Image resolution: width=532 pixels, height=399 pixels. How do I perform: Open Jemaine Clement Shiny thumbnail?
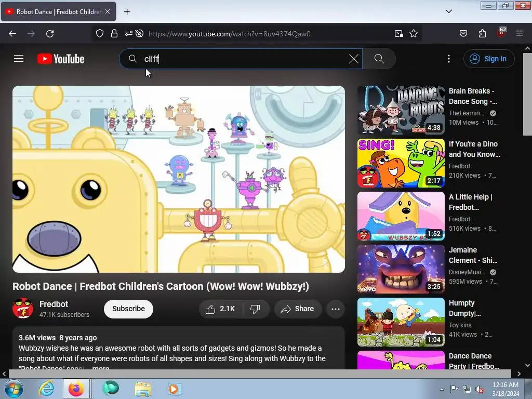pos(401,269)
